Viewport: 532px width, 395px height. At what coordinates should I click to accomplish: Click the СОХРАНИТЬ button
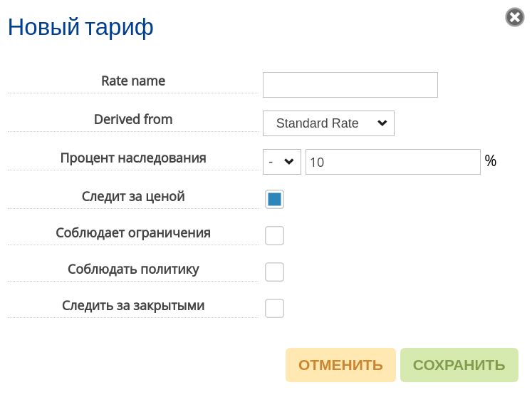pos(459,365)
